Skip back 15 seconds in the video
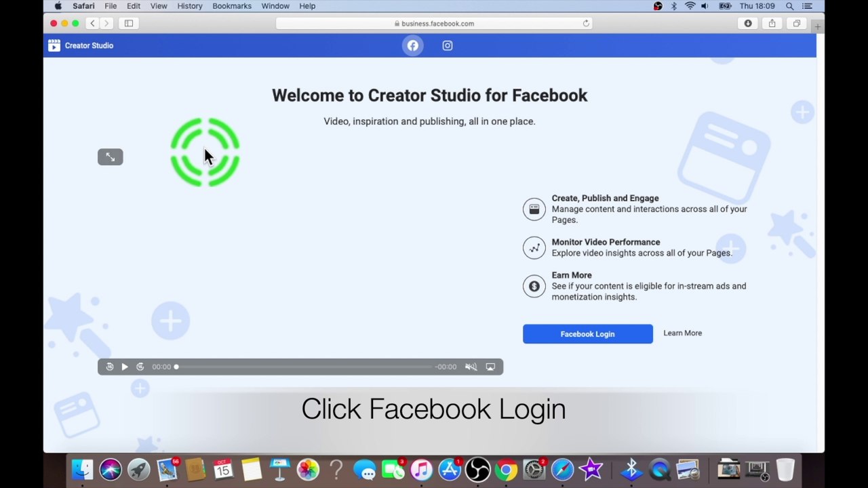The width and height of the screenshot is (868, 488). (x=110, y=367)
